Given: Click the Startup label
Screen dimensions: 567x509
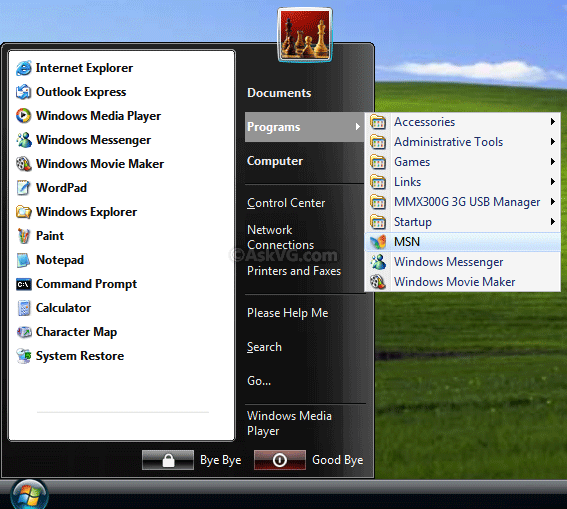Looking at the screenshot, I should (x=413, y=222).
